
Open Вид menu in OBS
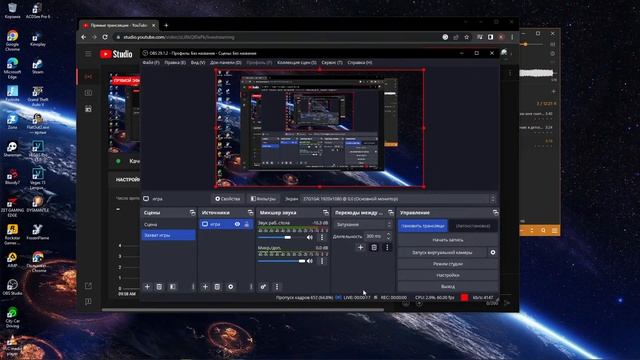point(198,62)
